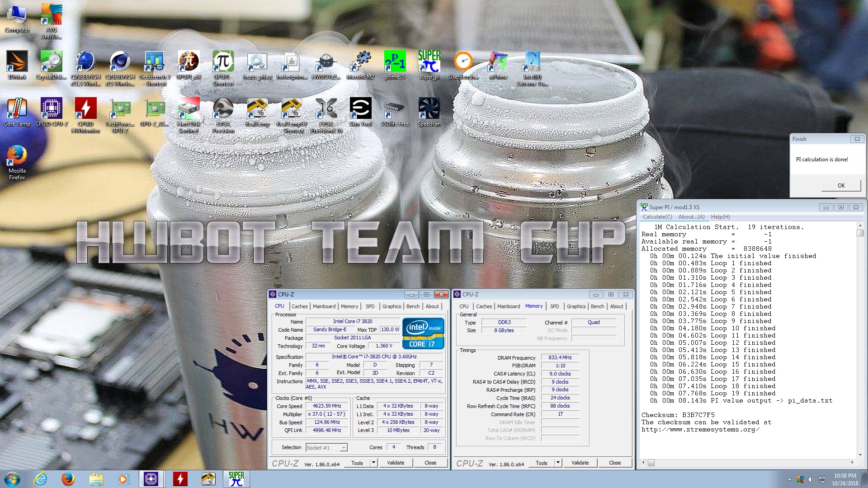868x488 pixels.
Task: Launch wPrime desktop icon
Action: click(498, 65)
